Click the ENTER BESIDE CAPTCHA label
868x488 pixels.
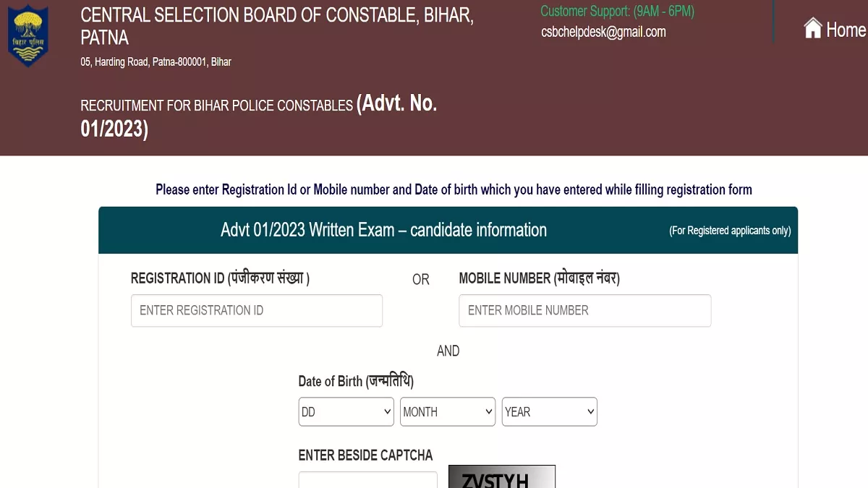pyautogui.click(x=365, y=455)
